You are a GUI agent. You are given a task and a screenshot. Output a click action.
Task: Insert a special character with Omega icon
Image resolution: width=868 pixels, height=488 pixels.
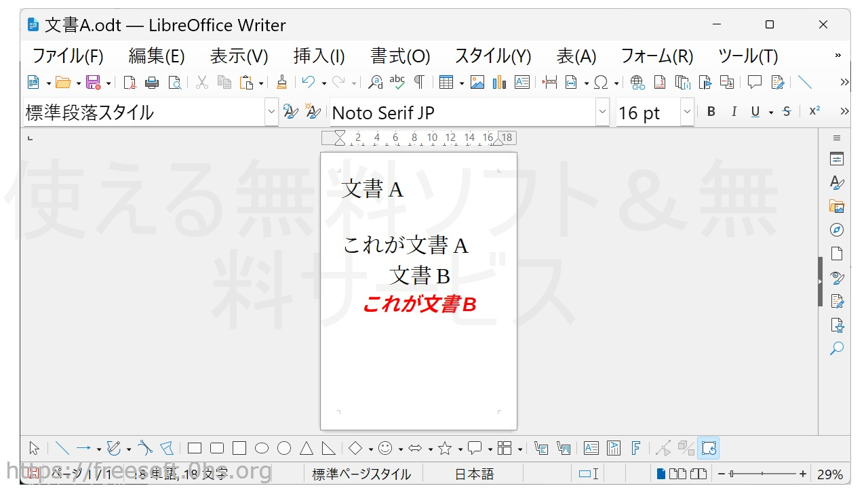click(601, 83)
